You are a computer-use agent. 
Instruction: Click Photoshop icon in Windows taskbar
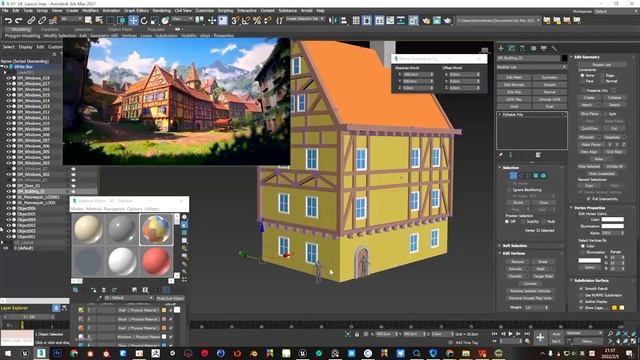(58, 353)
